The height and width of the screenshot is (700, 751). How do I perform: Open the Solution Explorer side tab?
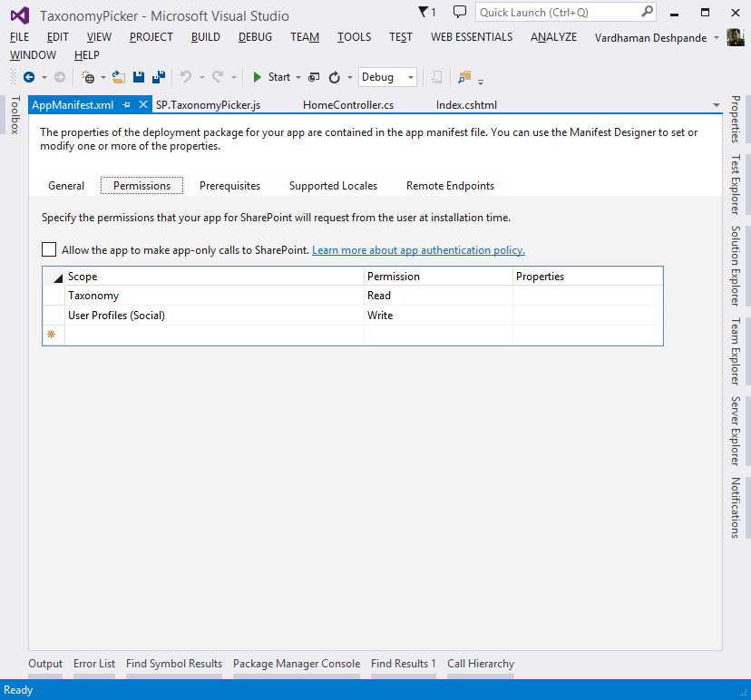click(736, 267)
